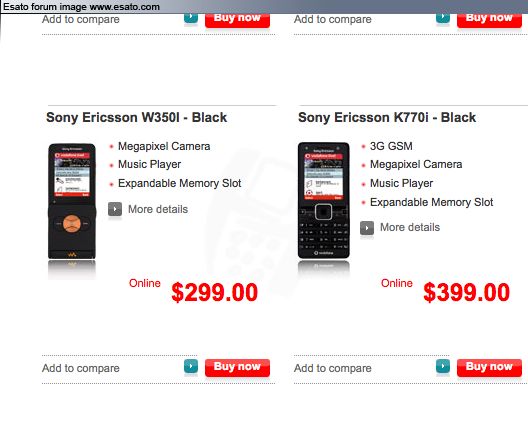Click the top-right Buy now button
This screenshot has width=528, height=448.
tap(489, 20)
